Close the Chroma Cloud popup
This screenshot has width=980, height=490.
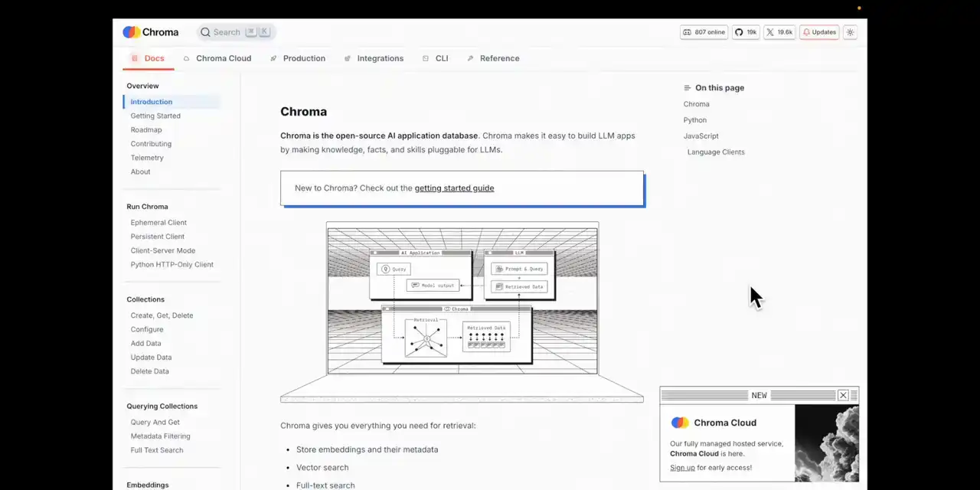click(x=843, y=395)
